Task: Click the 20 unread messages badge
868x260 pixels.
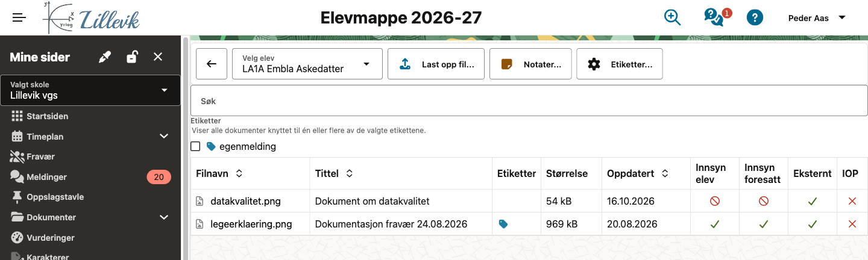Action: pyautogui.click(x=159, y=177)
